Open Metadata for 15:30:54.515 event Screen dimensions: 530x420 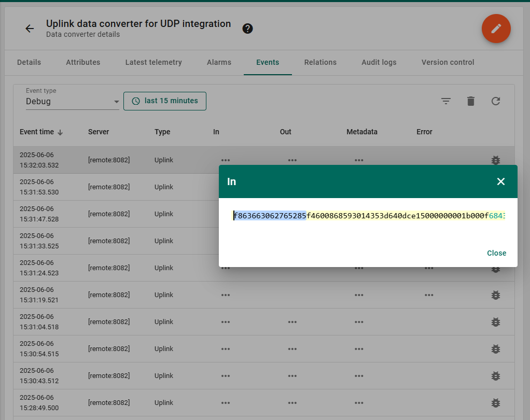coord(359,349)
